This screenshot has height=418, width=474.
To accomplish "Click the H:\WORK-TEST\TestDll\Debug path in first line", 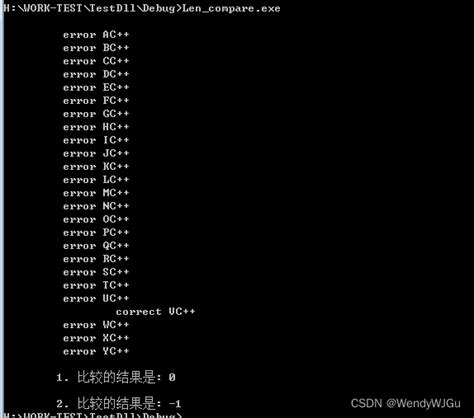I will click(89, 8).
